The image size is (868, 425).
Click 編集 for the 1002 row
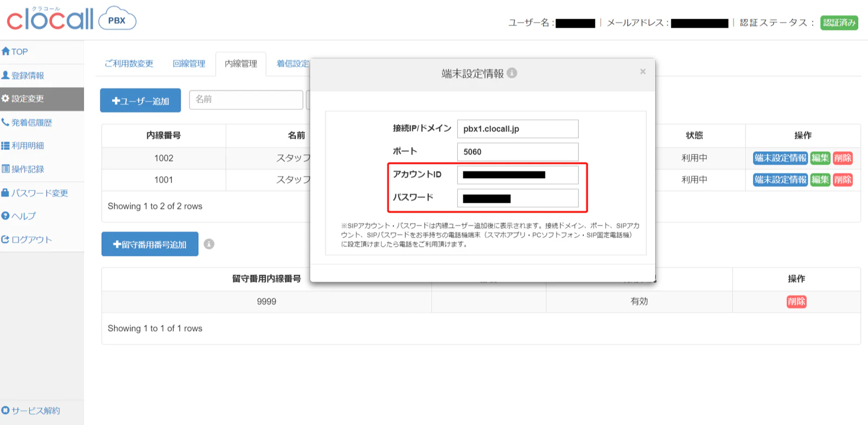[x=820, y=158]
